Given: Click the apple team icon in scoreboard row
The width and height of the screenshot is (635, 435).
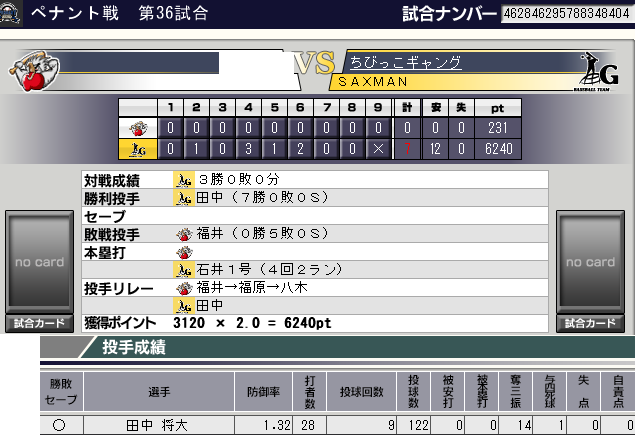Looking at the screenshot, I should click(138, 128).
